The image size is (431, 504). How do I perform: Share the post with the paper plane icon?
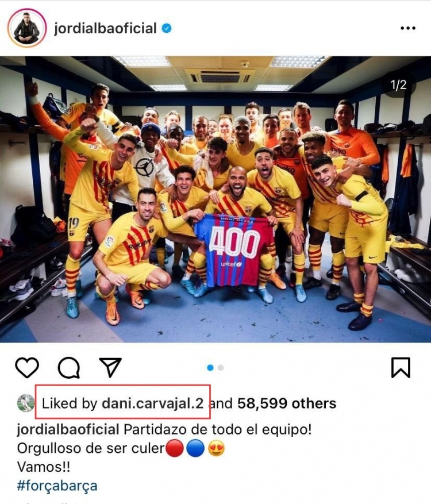point(110,367)
